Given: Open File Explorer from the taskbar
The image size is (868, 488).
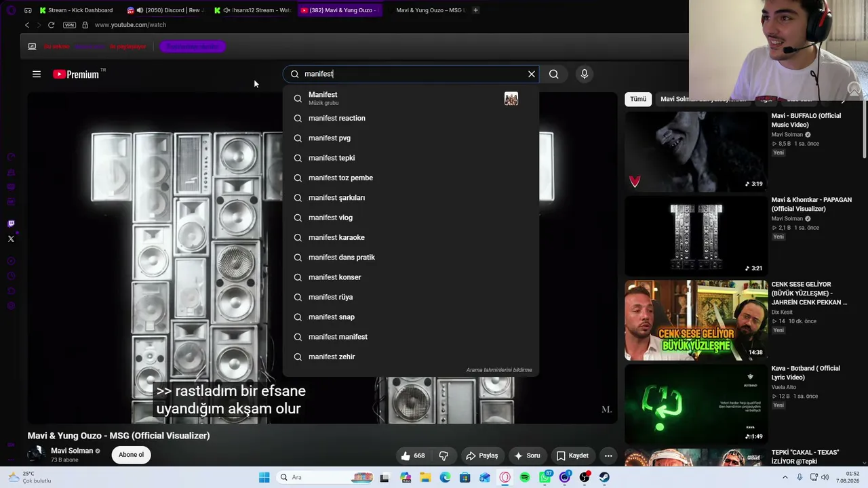Looking at the screenshot, I should click(425, 477).
